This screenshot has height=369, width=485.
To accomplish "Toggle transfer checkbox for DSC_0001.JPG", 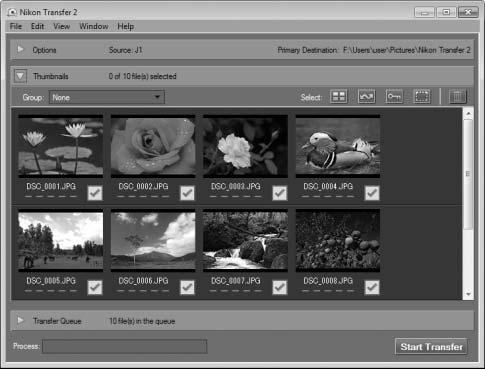I will 95,193.
